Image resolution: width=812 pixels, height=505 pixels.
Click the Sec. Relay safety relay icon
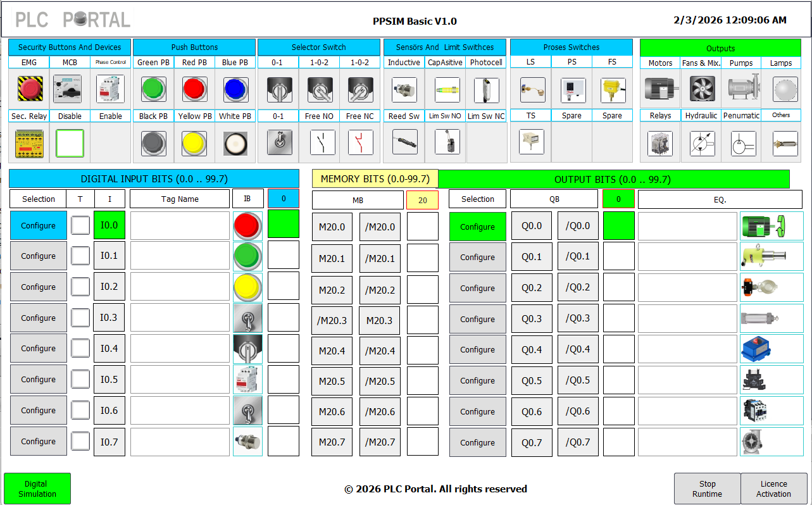pos(29,143)
